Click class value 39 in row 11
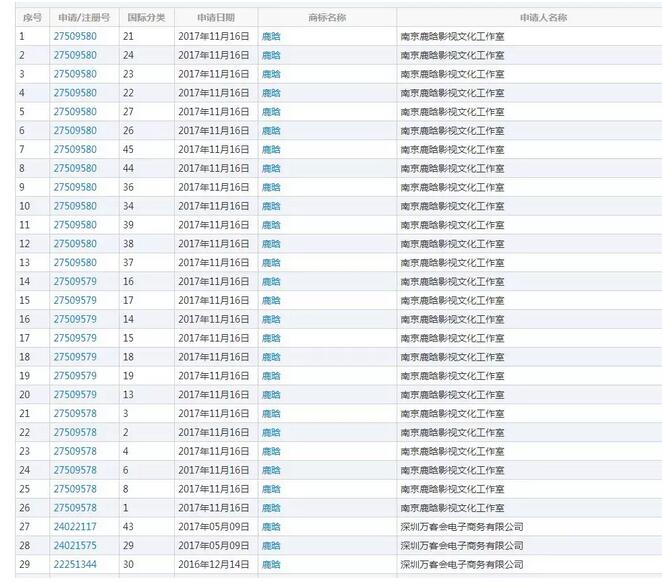The height and width of the screenshot is (588, 662). coord(128,225)
